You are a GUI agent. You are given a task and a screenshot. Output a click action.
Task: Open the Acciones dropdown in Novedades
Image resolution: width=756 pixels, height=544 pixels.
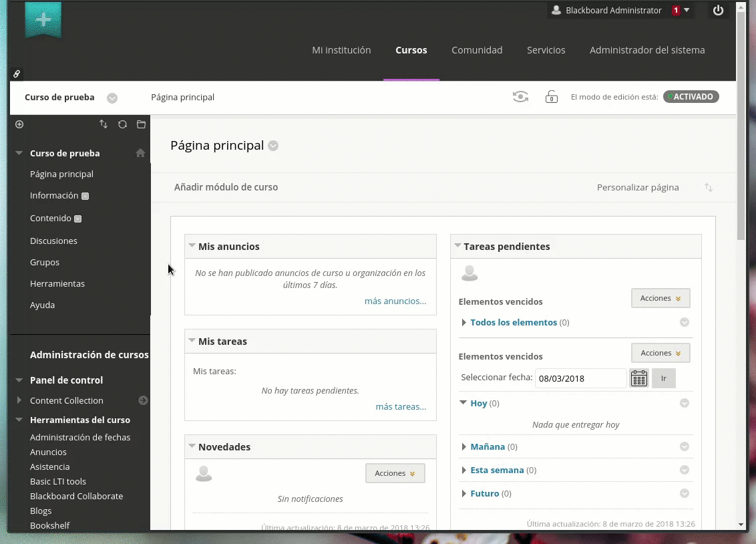pyautogui.click(x=395, y=473)
